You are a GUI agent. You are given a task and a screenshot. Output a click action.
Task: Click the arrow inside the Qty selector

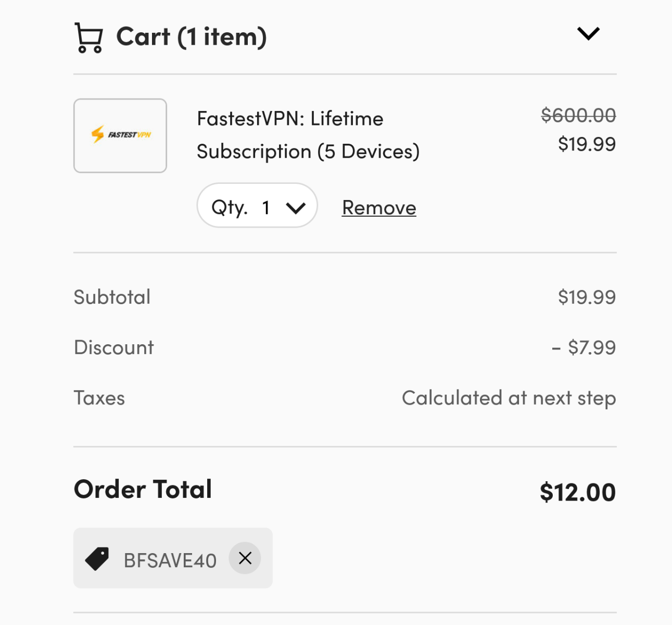pyautogui.click(x=296, y=208)
